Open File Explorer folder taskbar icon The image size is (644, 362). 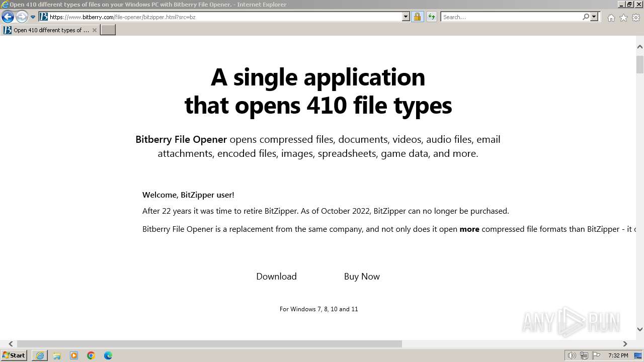[57, 355]
